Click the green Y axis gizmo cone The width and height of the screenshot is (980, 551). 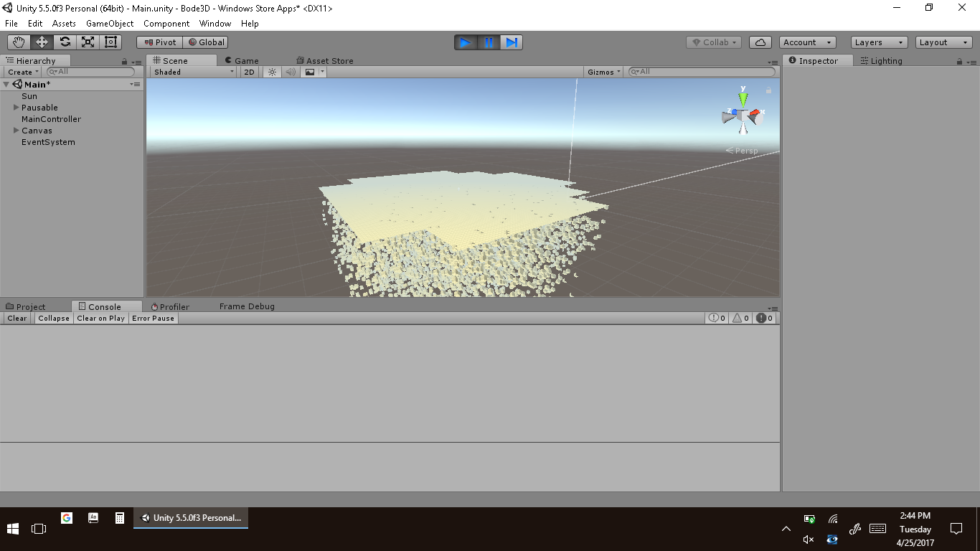(743, 97)
